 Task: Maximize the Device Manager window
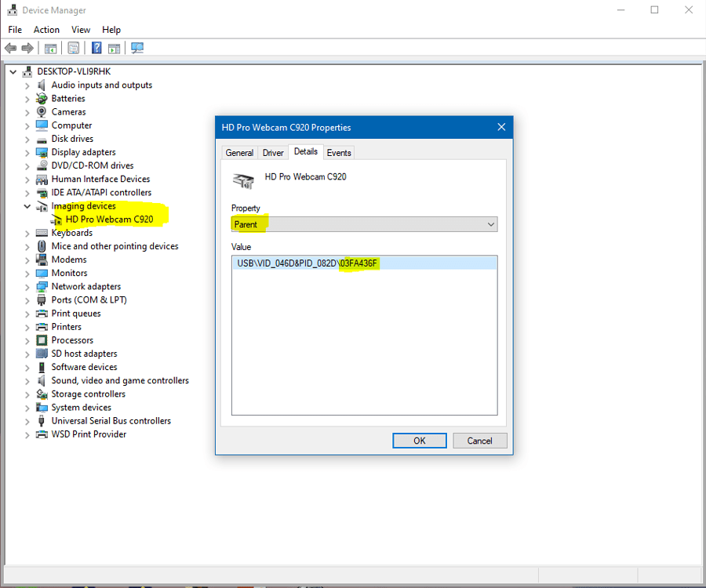pyautogui.click(x=654, y=10)
